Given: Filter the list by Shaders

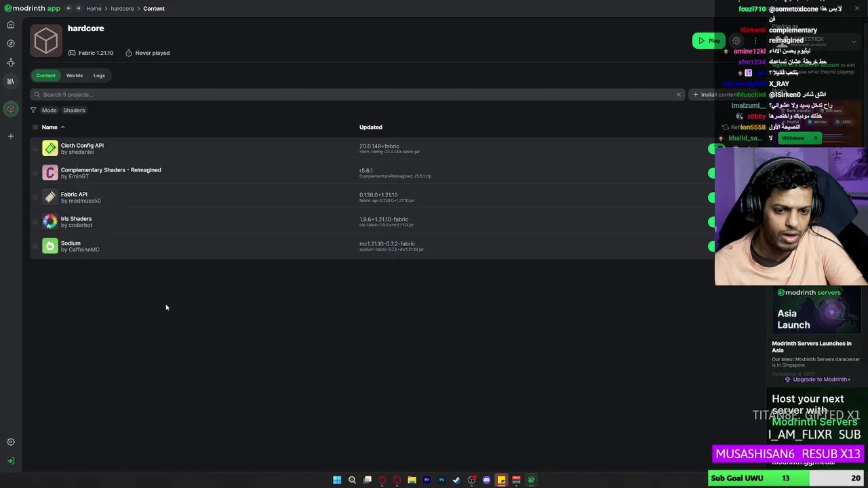Looking at the screenshot, I should point(74,110).
